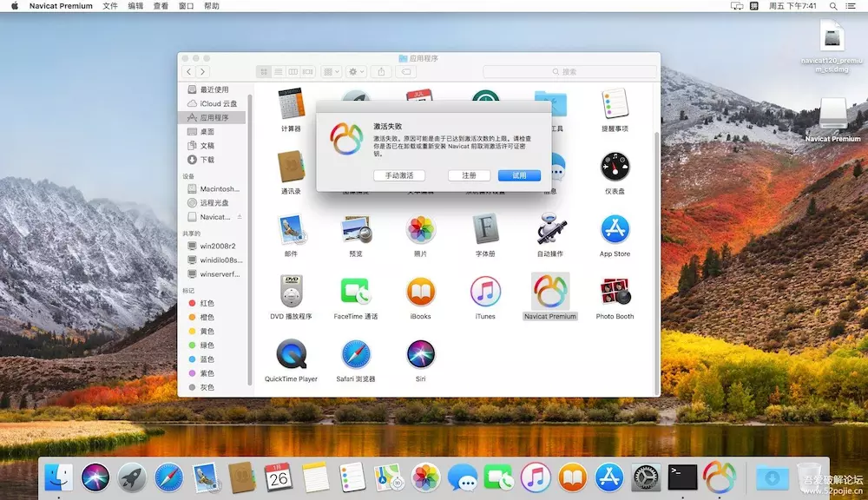This screenshot has width=868, height=500.
Task: Click the blue 试用 trial button
Action: point(519,175)
